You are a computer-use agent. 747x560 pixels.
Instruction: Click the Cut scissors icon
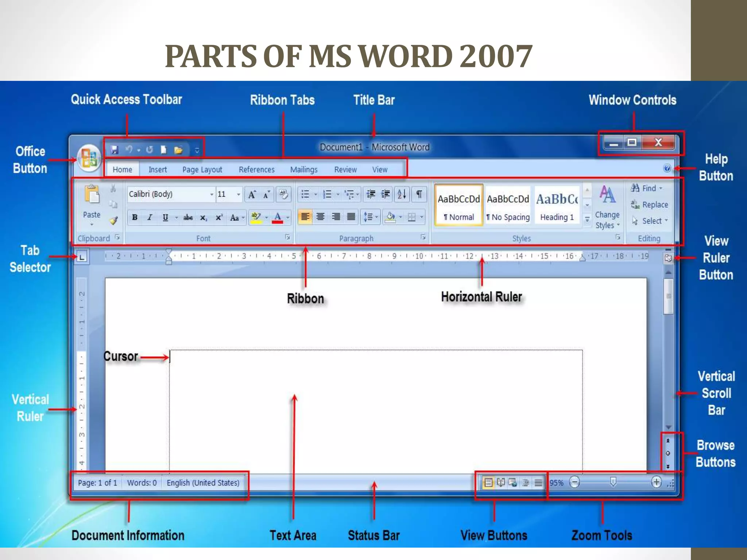113,188
